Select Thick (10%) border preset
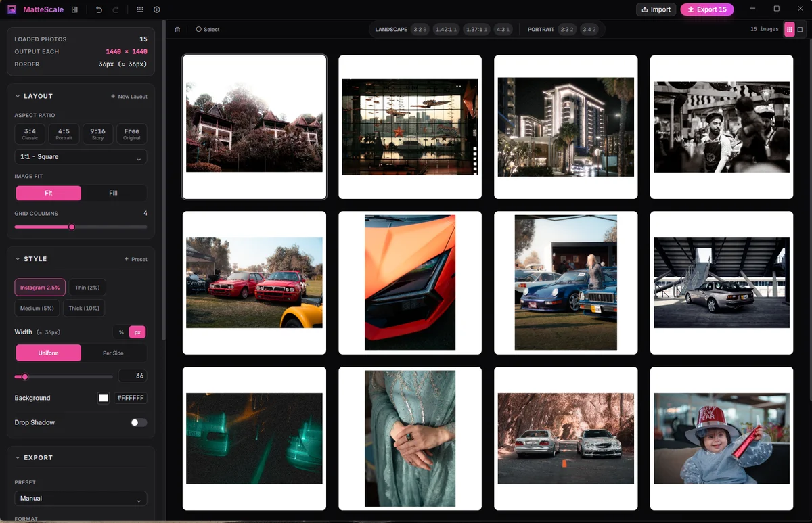The image size is (812, 523). [x=84, y=308]
